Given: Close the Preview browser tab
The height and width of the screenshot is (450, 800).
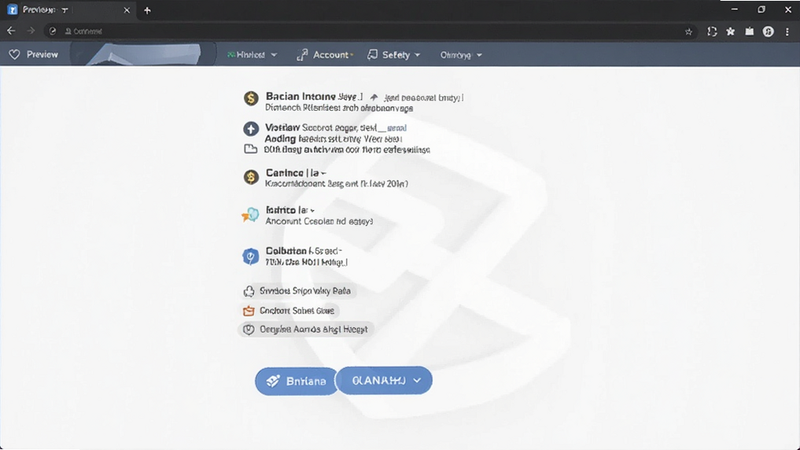Looking at the screenshot, I should pos(127,10).
